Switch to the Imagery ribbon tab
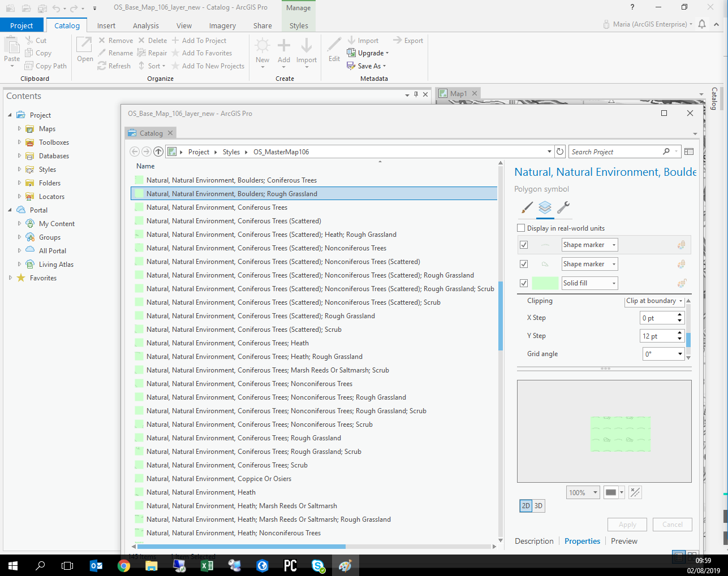 coord(222,25)
